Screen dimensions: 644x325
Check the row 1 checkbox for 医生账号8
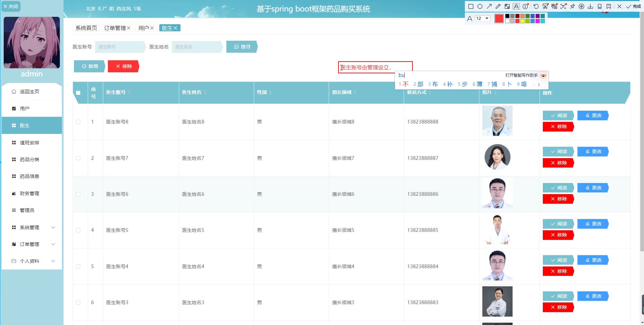tap(78, 122)
